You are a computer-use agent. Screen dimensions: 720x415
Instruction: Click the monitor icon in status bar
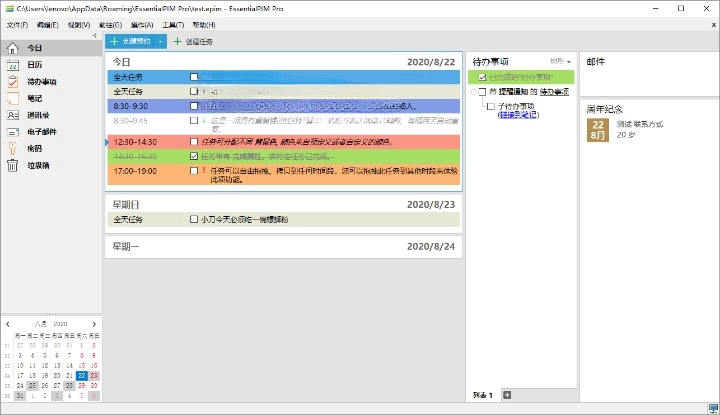pos(713,408)
